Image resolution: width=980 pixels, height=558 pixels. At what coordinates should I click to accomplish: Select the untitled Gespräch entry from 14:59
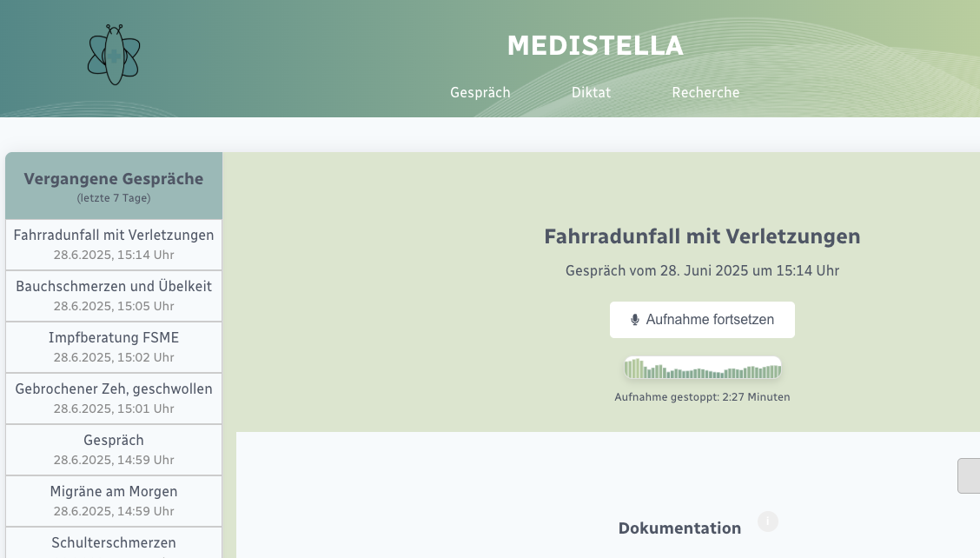(x=114, y=448)
